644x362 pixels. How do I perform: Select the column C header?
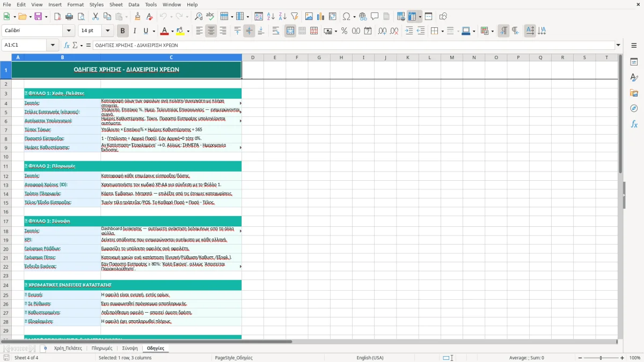pos(171,57)
